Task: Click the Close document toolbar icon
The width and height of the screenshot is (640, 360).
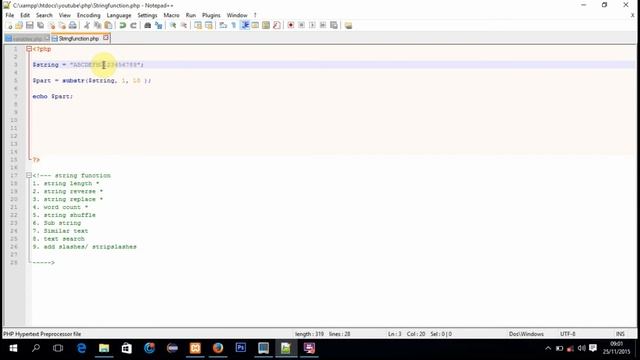Action: tap(51, 26)
